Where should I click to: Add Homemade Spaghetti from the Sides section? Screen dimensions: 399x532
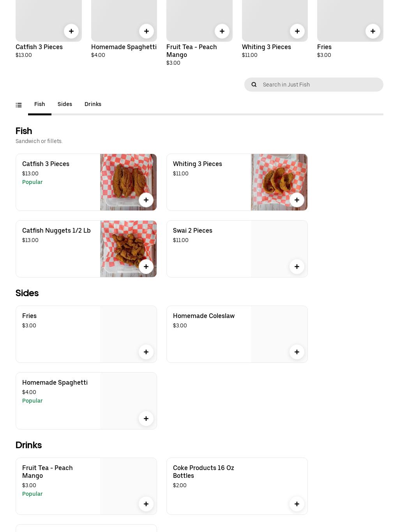pos(146,418)
